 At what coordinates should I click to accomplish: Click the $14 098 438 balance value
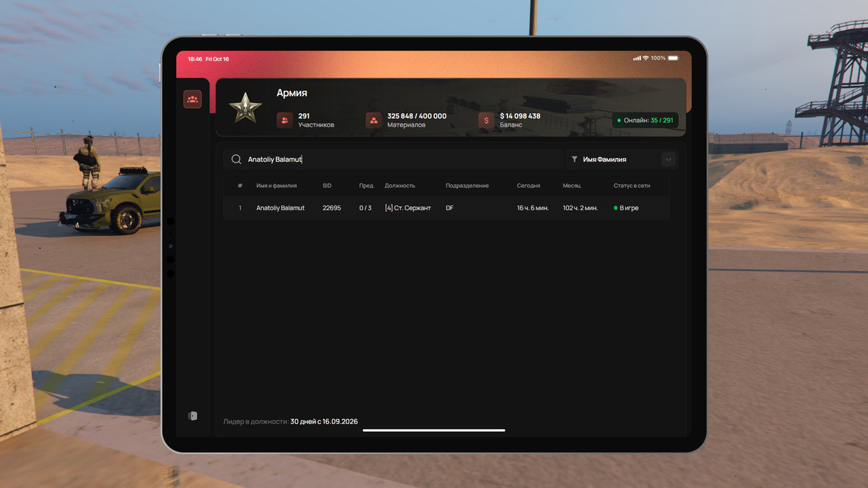coord(520,116)
